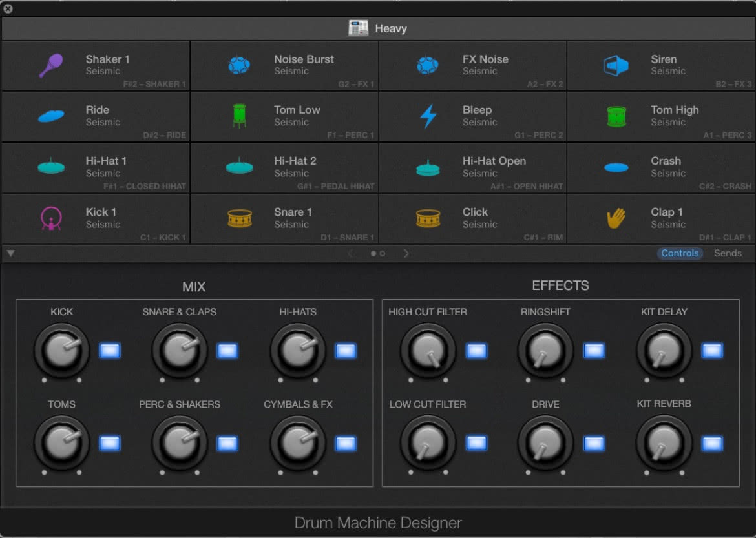Viewport: 756px width, 538px height.
Task: Click the Kick 1 drum icon
Action: pos(51,218)
